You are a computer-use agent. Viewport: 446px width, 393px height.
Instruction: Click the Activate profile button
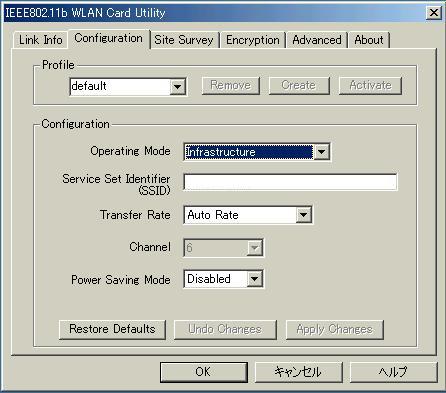pyautogui.click(x=370, y=86)
